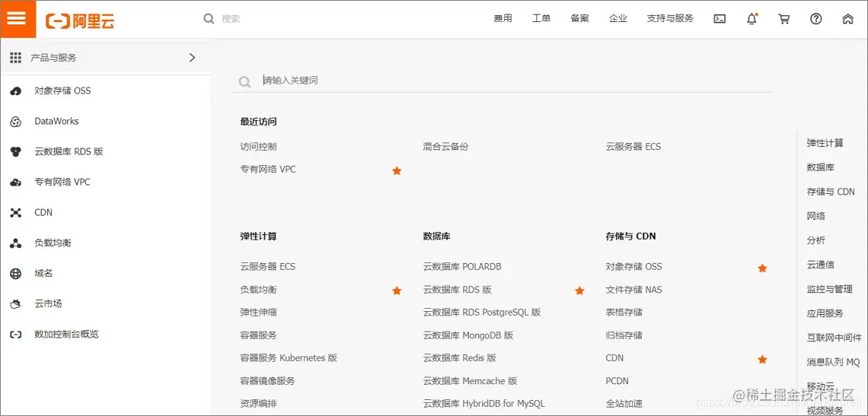This screenshot has width=868, height=416.
Task: Open 弹性伸缩 product
Action: point(258,312)
